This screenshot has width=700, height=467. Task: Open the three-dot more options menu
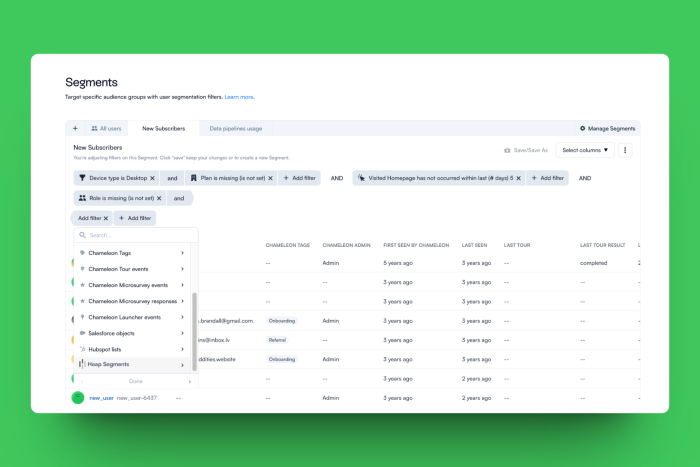coord(626,150)
